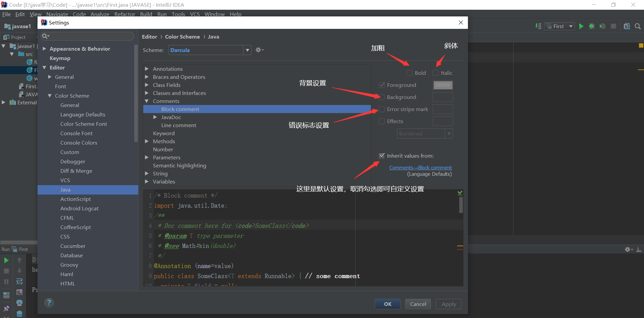Image resolution: width=644 pixels, height=318 pixels.
Task: Open Run panel gear options
Action: (x=629, y=249)
